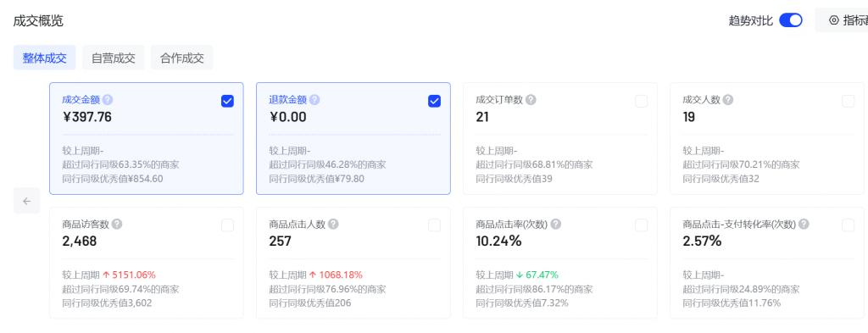Viewport: 868px width, 333px height.
Task: Open help icon beside 成交金额
Action: click(108, 100)
